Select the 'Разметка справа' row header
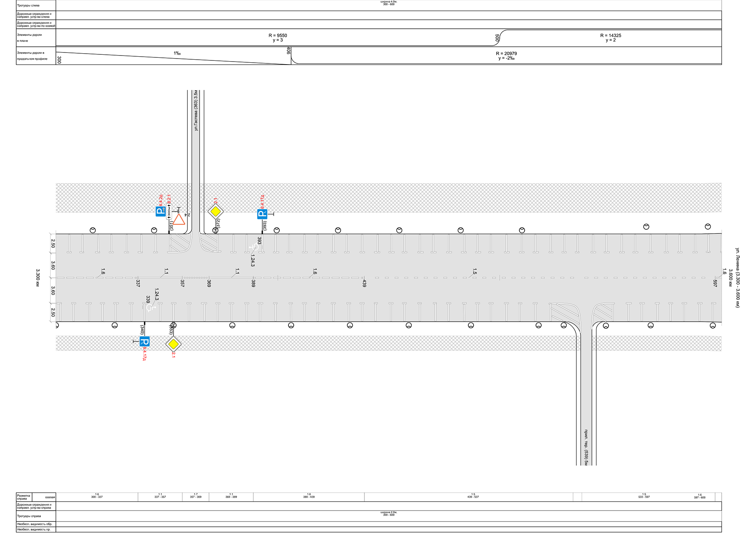The height and width of the screenshot is (534, 756). pyautogui.click(x=23, y=497)
